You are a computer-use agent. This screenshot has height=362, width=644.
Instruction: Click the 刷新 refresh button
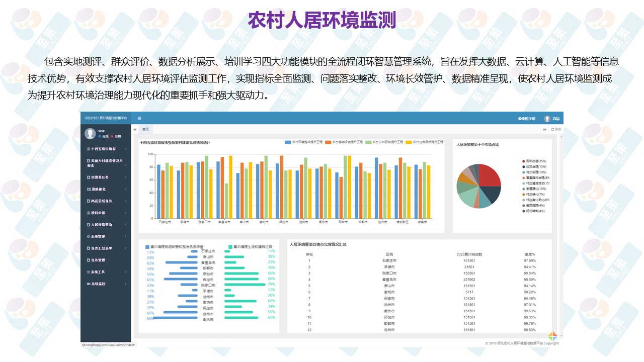555,129
